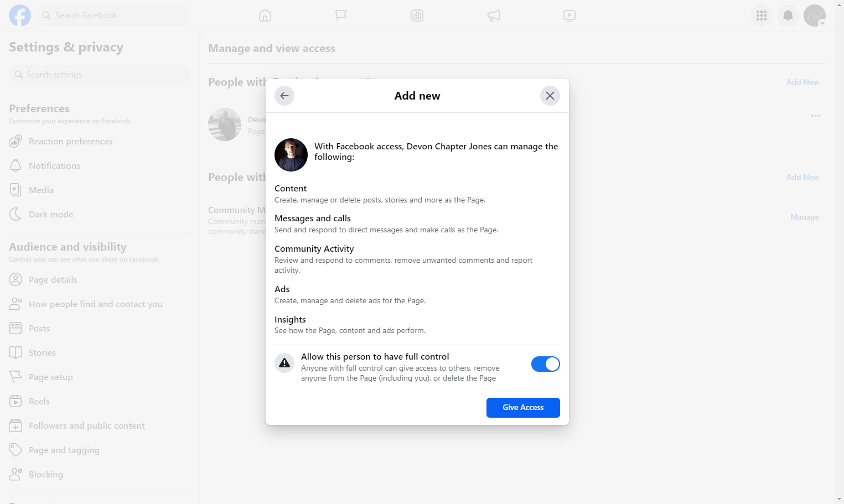Click Manage link for Community Manager
Image resolution: width=844 pixels, height=504 pixels.
click(805, 217)
